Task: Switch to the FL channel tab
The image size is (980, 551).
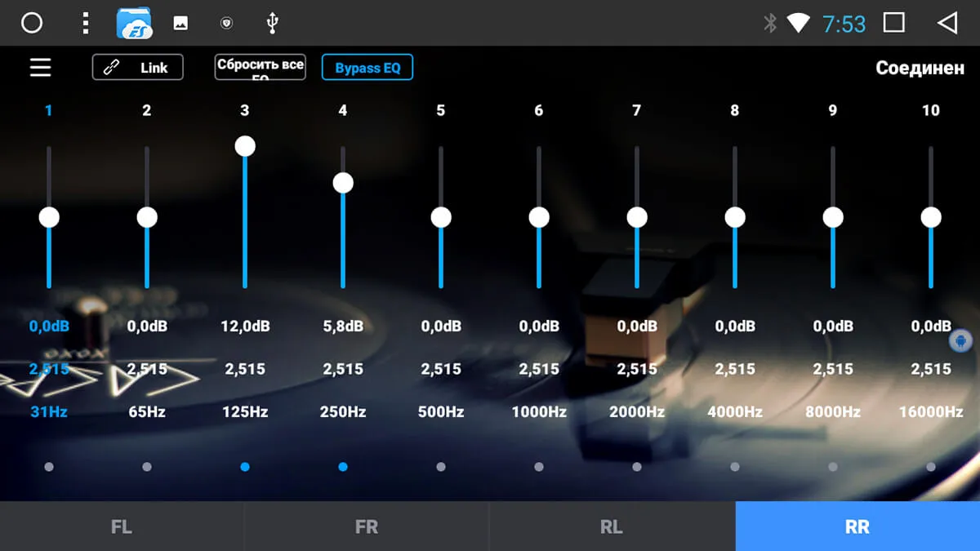Action: coord(122,527)
